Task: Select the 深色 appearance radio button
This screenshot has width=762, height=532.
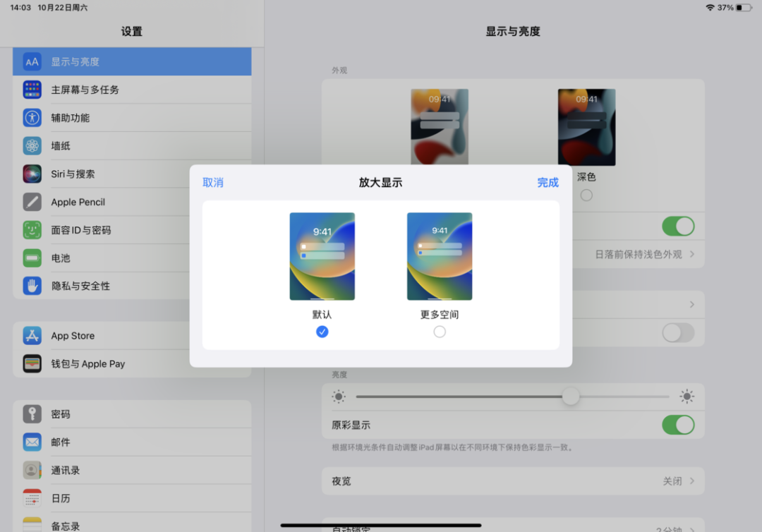Action: [586, 195]
